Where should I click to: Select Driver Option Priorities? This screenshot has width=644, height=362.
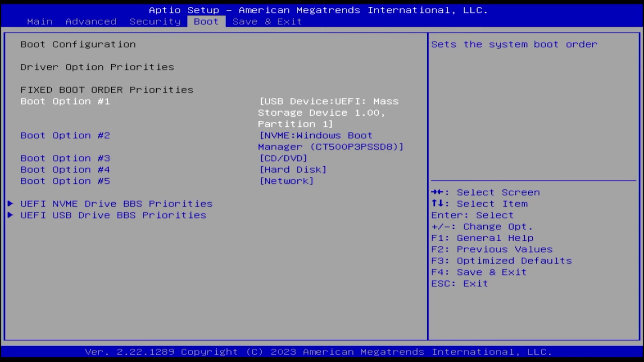click(x=97, y=67)
